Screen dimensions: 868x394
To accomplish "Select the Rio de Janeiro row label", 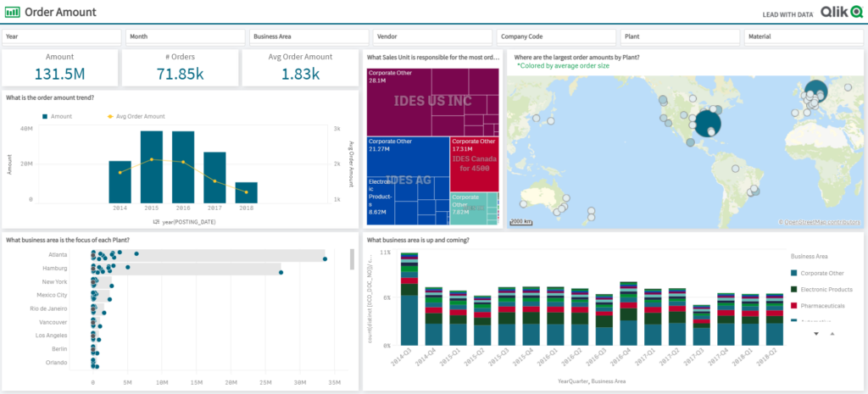I will click(49, 308).
